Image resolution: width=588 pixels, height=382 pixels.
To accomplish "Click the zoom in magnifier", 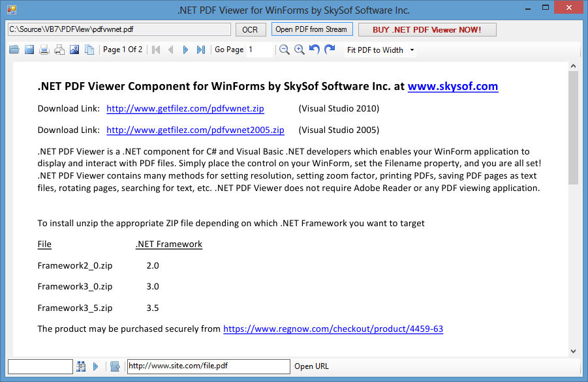I will (x=300, y=50).
